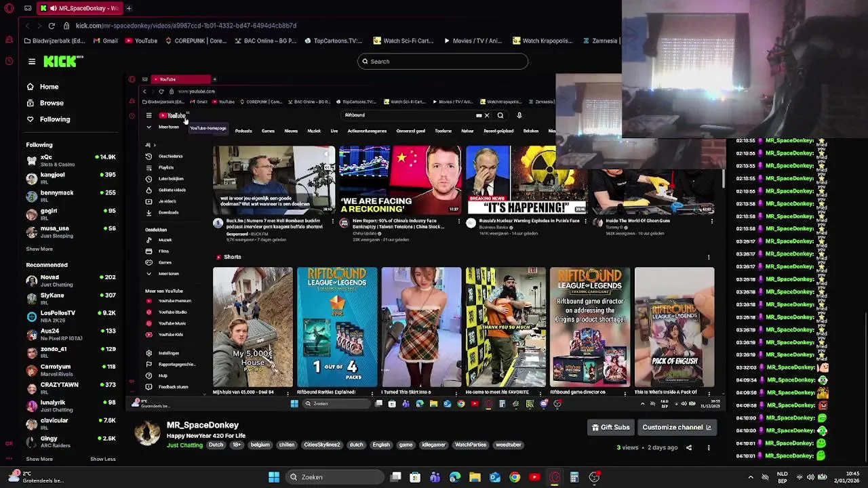Open the Watch Sci-Fi Cart bookmark
This screenshot has width=868, height=488.
403,41
